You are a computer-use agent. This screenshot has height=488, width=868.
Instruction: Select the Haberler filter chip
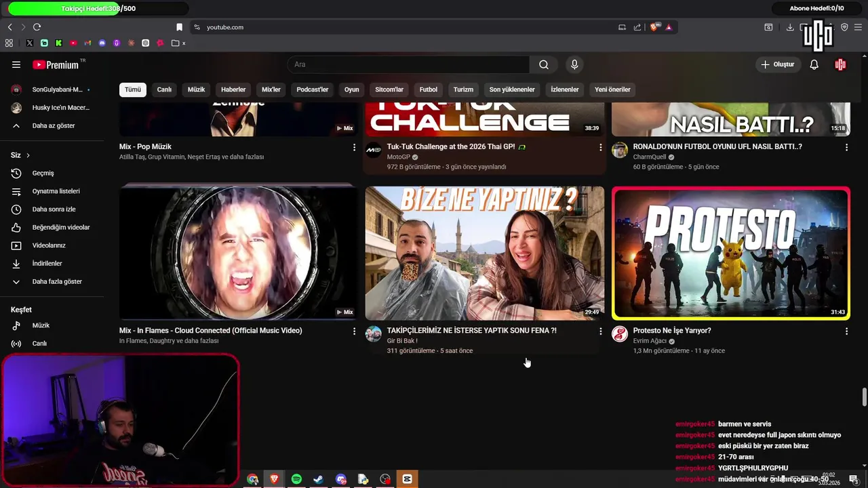(x=233, y=89)
